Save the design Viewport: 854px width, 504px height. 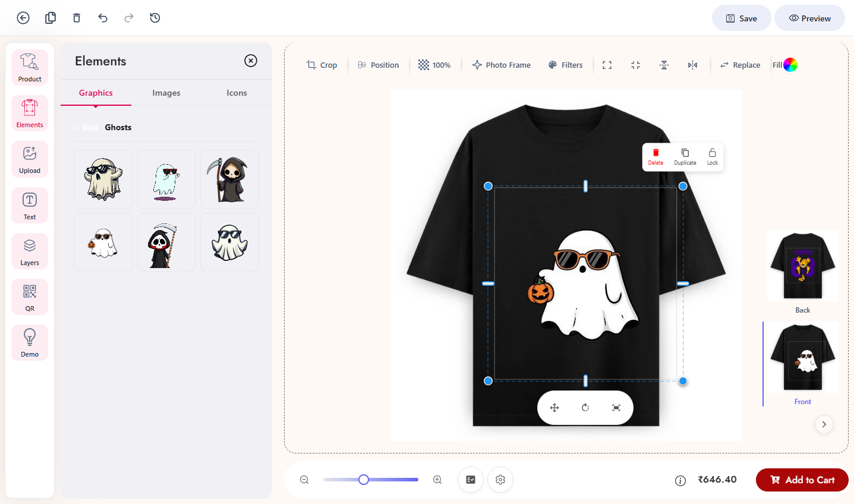pyautogui.click(x=741, y=18)
